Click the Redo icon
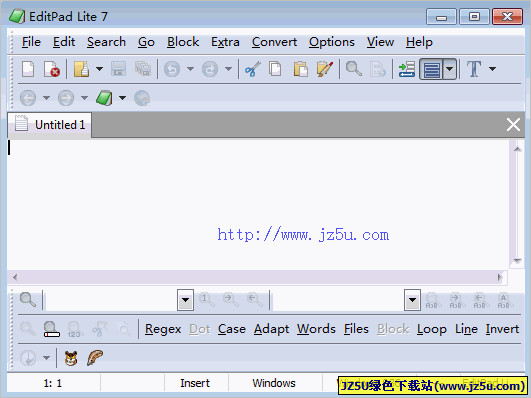 (x=210, y=69)
